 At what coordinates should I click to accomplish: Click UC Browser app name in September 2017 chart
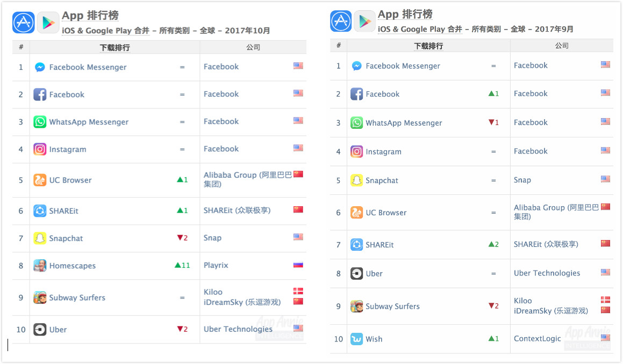(x=386, y=213)
